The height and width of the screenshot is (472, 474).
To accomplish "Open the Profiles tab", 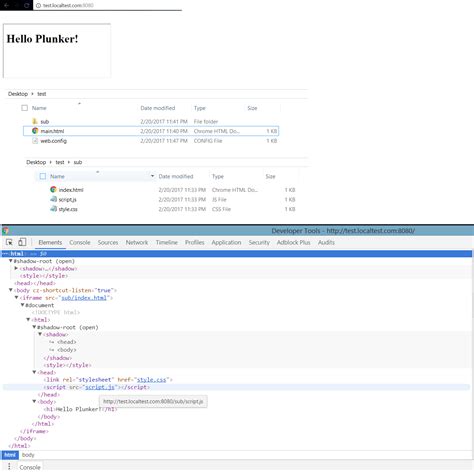I will click(195, 242).
